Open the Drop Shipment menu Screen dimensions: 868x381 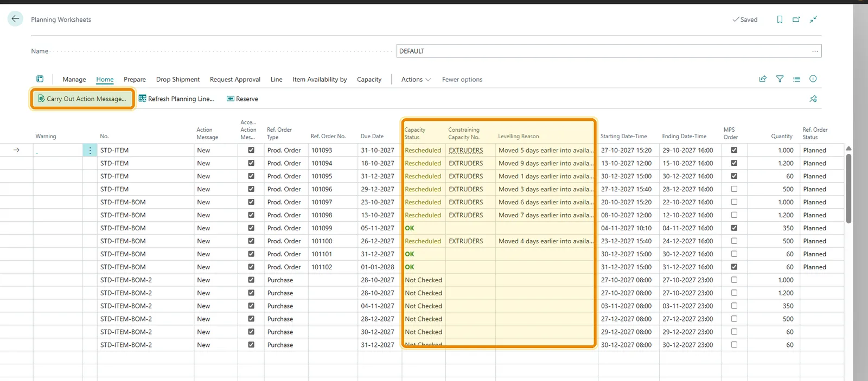tap(178, 80)
